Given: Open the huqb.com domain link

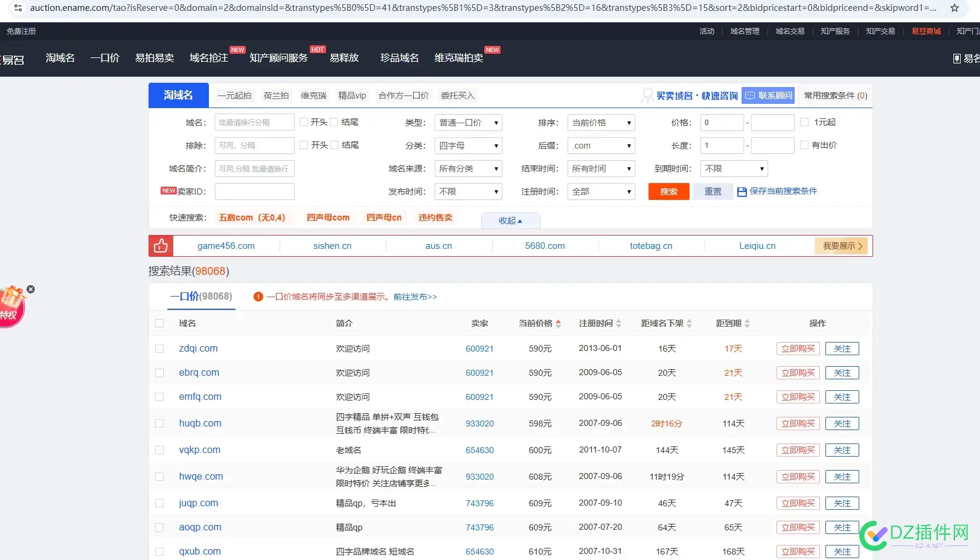Looking at the screenshot, I should tap(200, 423).
